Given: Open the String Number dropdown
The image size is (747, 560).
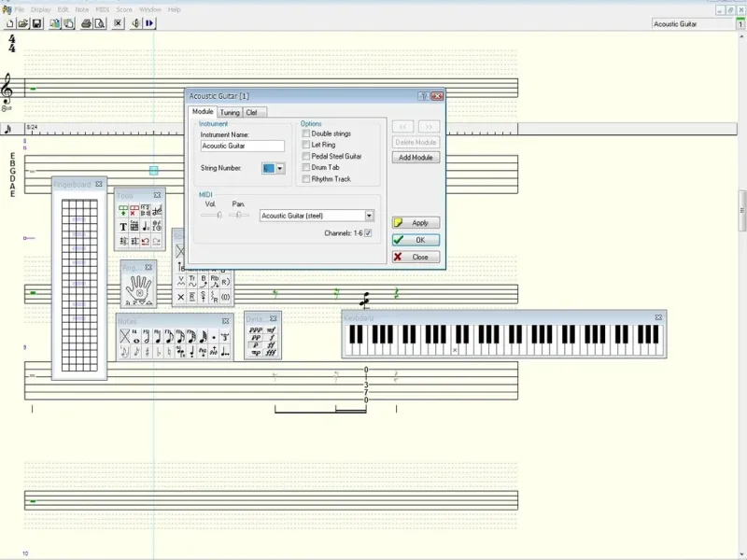Looking at the screenshot, I should click(279, 168).
